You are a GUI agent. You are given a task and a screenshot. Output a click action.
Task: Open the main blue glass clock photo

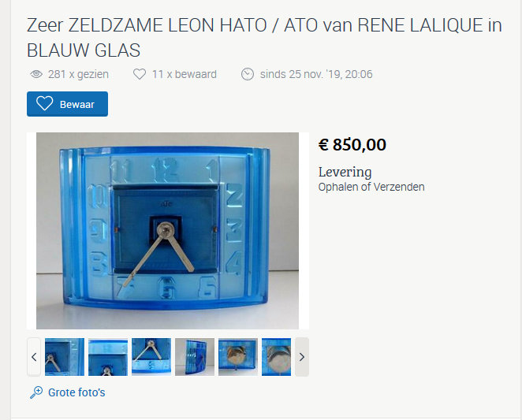[x=167, y=231]
